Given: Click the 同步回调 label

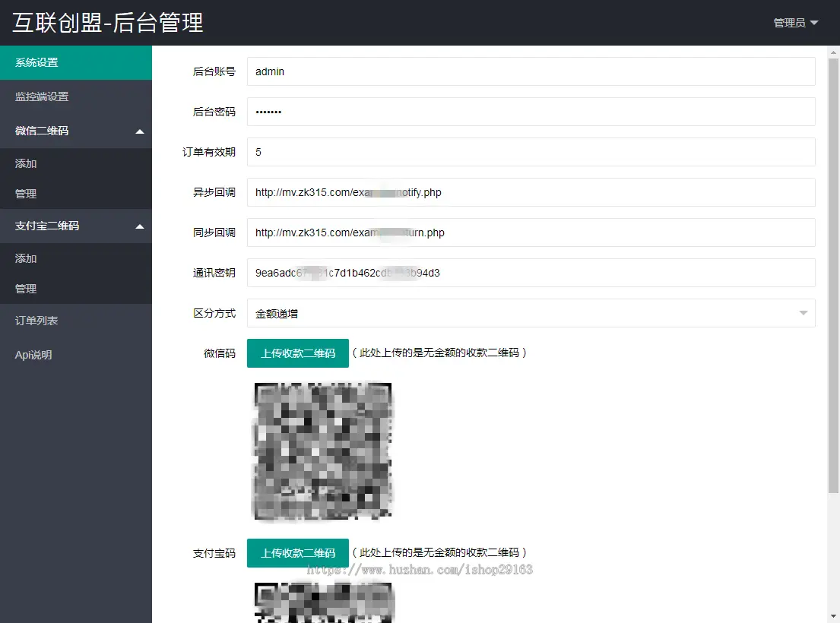Looking at the screenshot, I should 214,232.
